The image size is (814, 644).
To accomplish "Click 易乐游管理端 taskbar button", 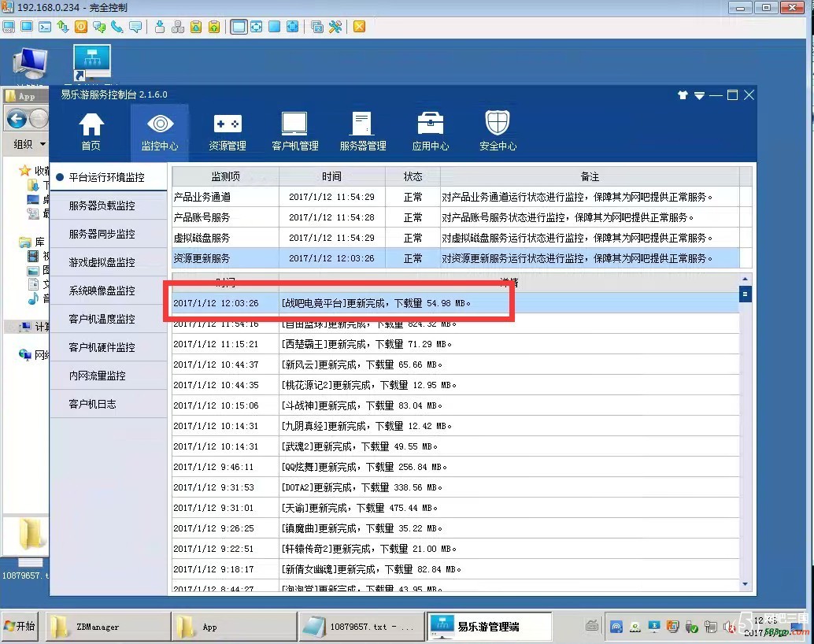I will tap(489, 627).
